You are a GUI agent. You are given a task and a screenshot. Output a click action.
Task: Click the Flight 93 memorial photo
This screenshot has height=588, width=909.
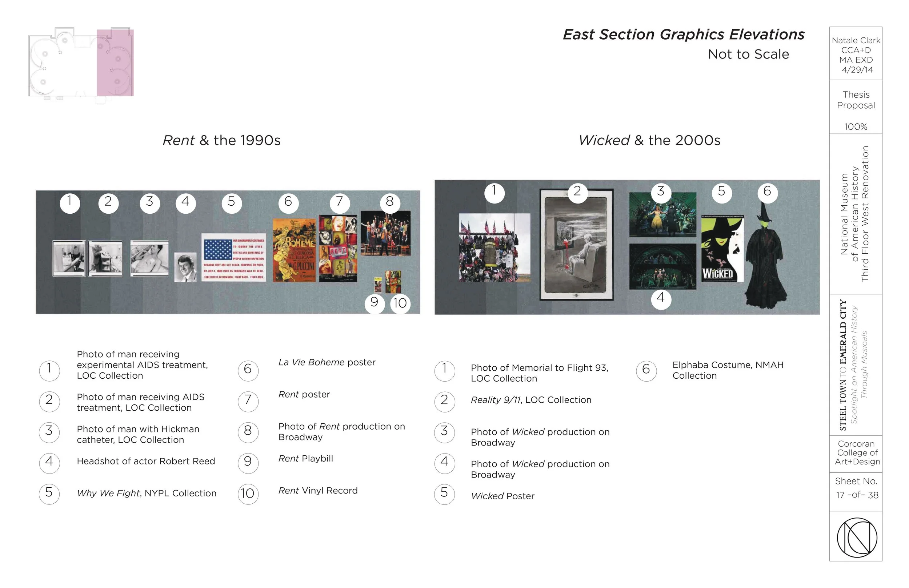(494, 248)
